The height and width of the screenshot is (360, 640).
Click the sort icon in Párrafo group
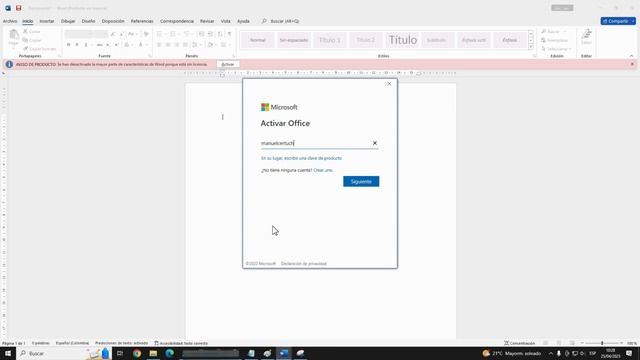click(220, 34)
